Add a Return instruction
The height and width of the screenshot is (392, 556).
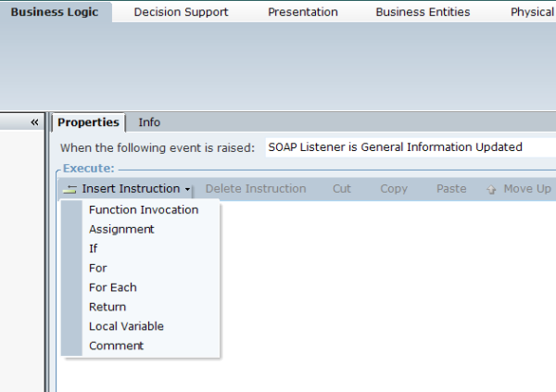pos(107,307)
